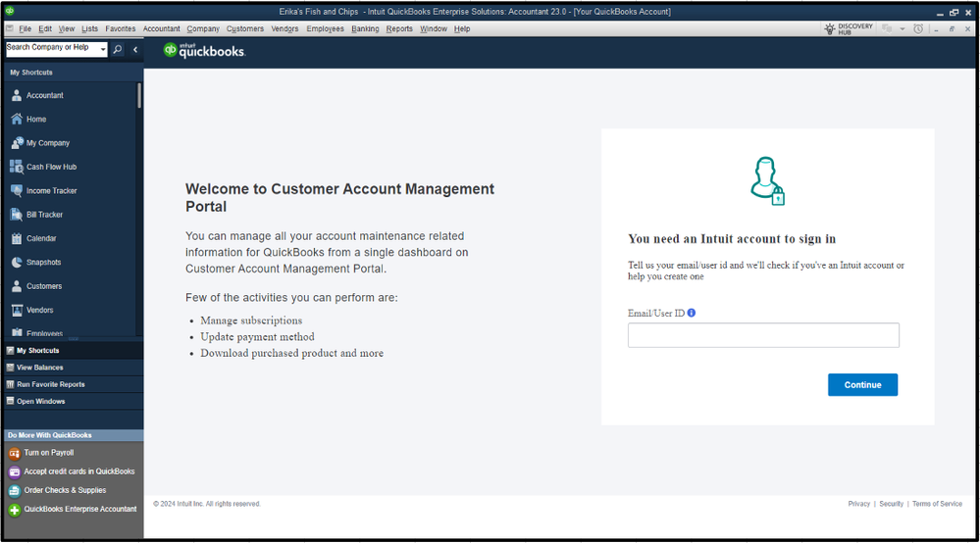Select My Shortcuts panel tab
Screen dimensions: 980x543
(74, 351)
